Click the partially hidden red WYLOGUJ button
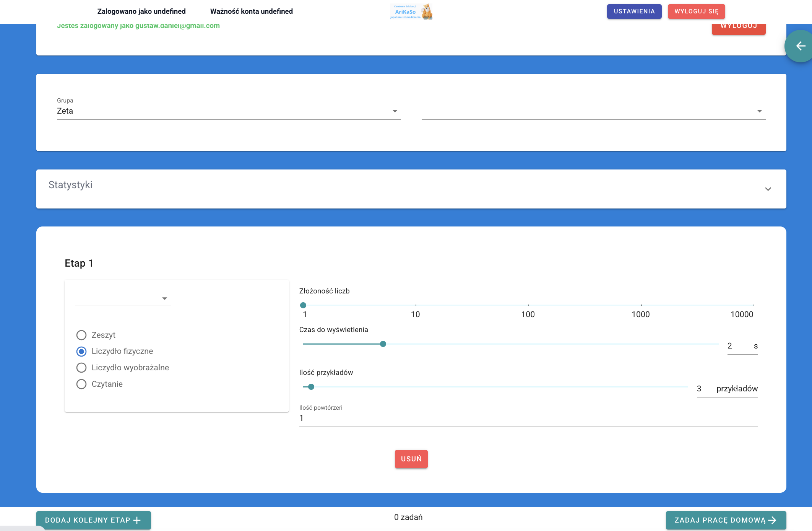The image size is (812, 531). pyautogui.click(x=739, y=29)
